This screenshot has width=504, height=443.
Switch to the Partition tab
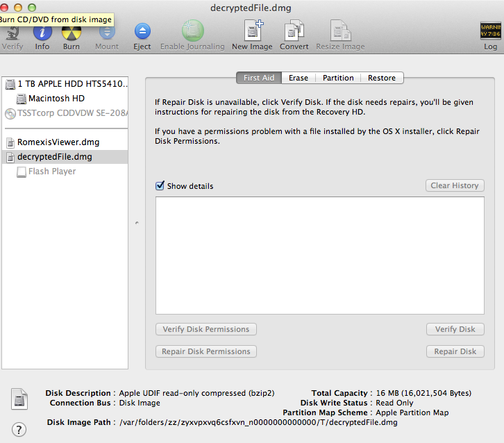click(x=338, y=78)
